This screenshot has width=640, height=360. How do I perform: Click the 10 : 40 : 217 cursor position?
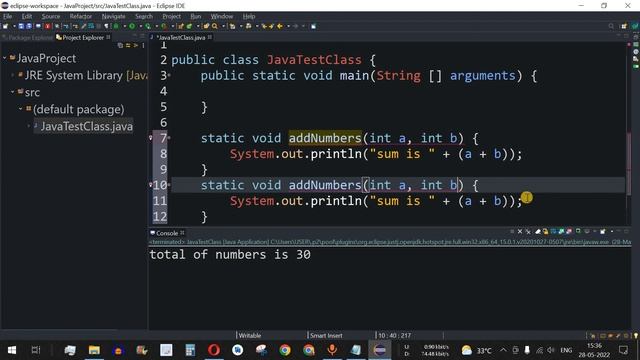pyautogui.click(x=394, y=336)
